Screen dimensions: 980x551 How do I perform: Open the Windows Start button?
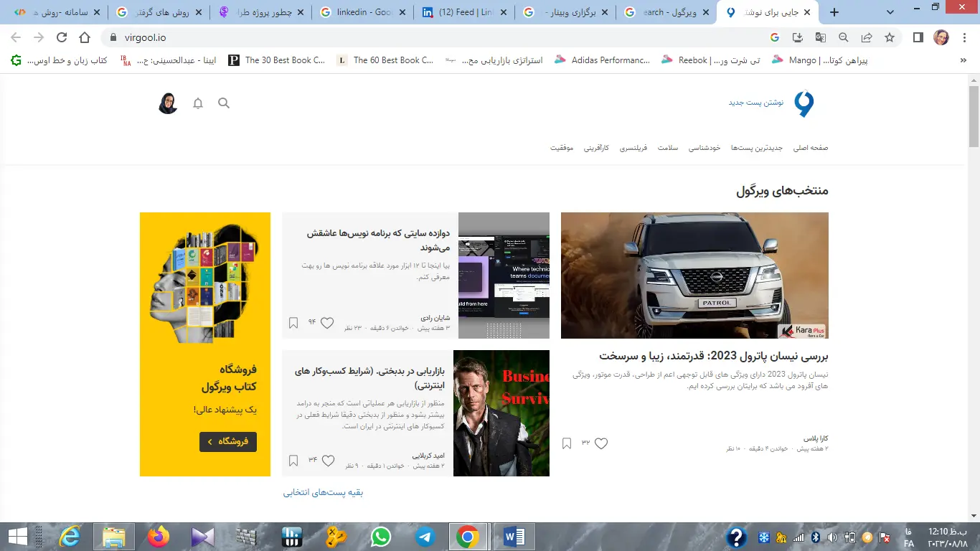17,537
